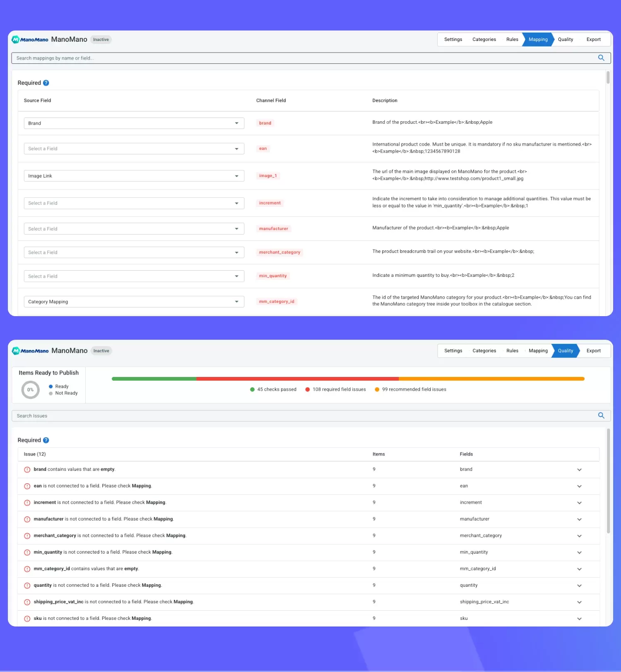Click the warning icon beside brand issue
621x672 pixels.
pyautogui.click(x=27, y=470)
